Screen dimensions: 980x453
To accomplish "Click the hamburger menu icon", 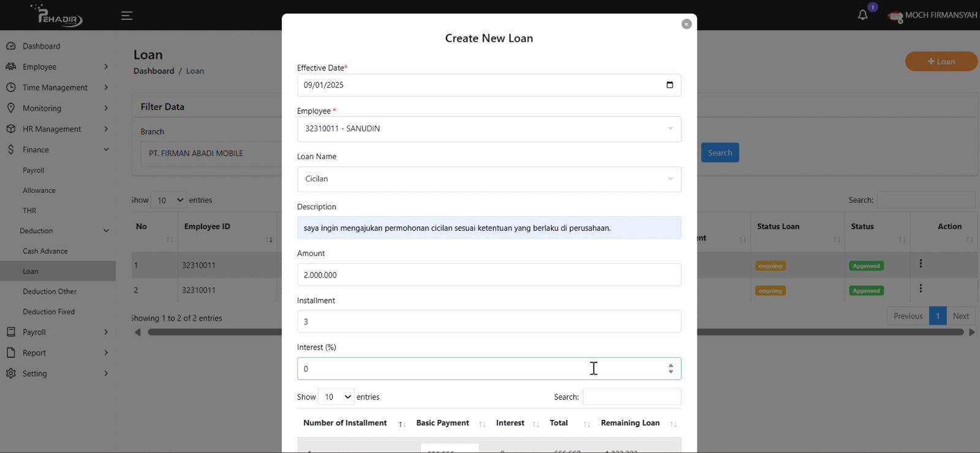I will pyautogui.click(x=127, y=16).
